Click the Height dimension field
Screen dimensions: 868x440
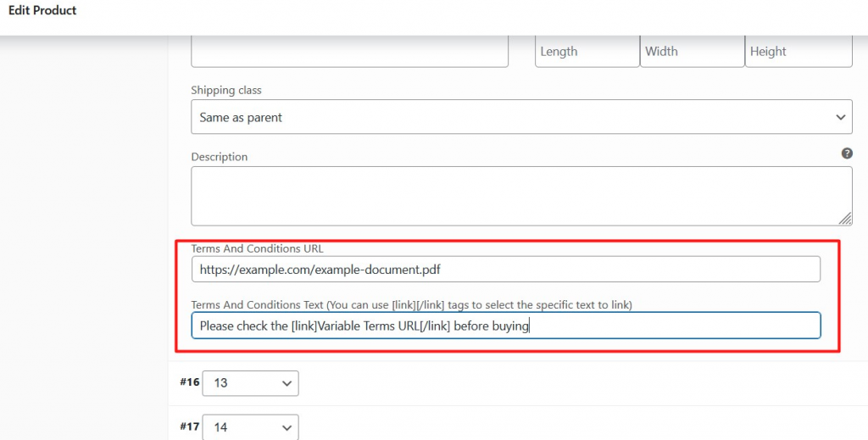[x=798, y=52]
